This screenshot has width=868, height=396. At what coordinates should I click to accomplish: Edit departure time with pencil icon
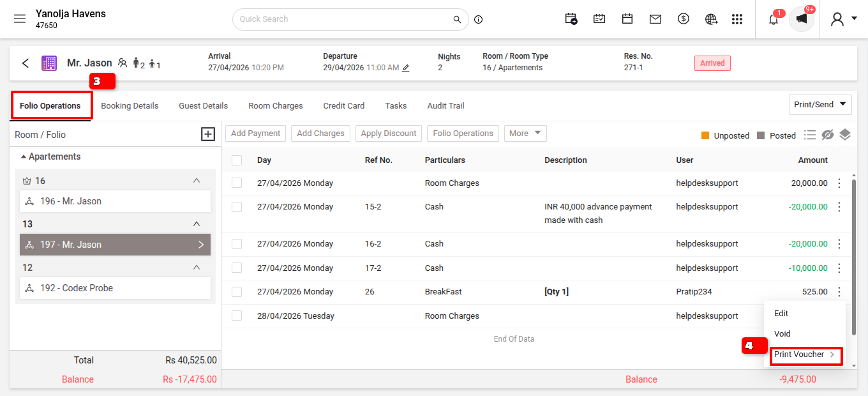point(405,68)
